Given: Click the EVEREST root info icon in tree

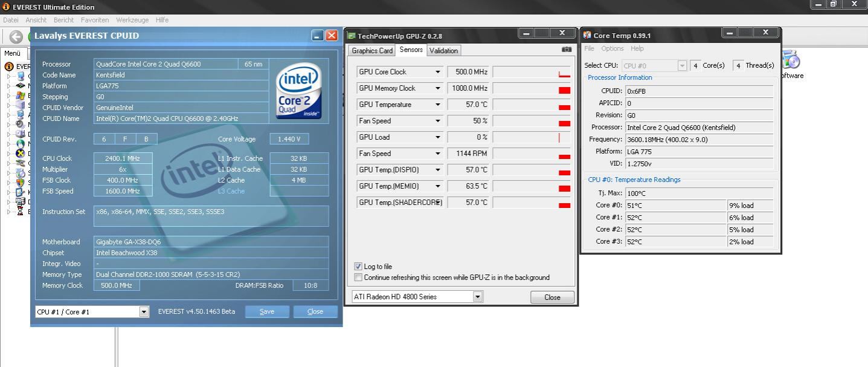Looking at the screenshot, I should pyautogui.click(x=9, y=67).
